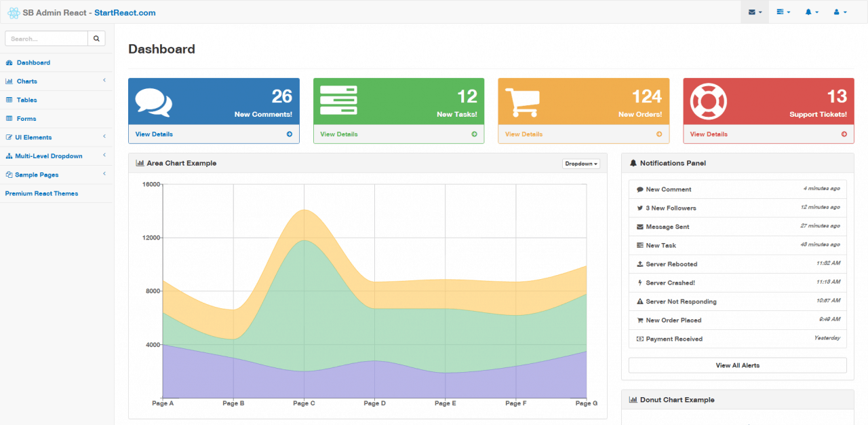Click the 13 count on tickets card

click(837, 96)
